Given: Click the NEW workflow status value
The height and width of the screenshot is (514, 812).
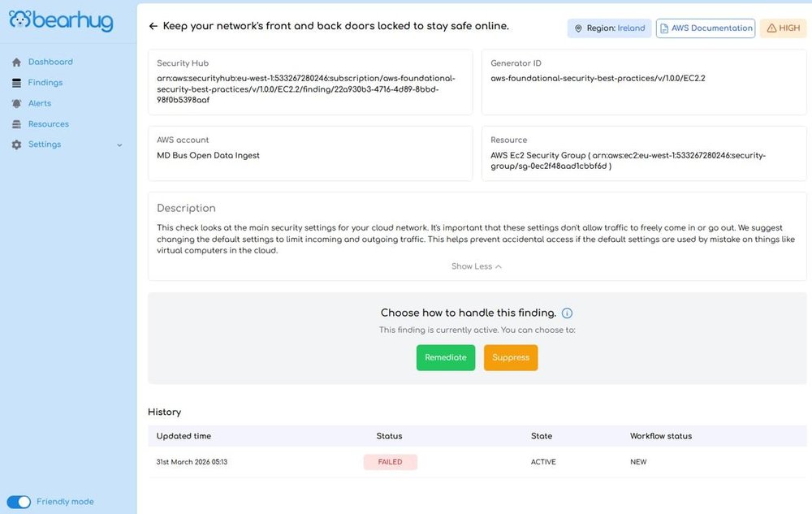Looking at the screenshot, I should [638, 462].
